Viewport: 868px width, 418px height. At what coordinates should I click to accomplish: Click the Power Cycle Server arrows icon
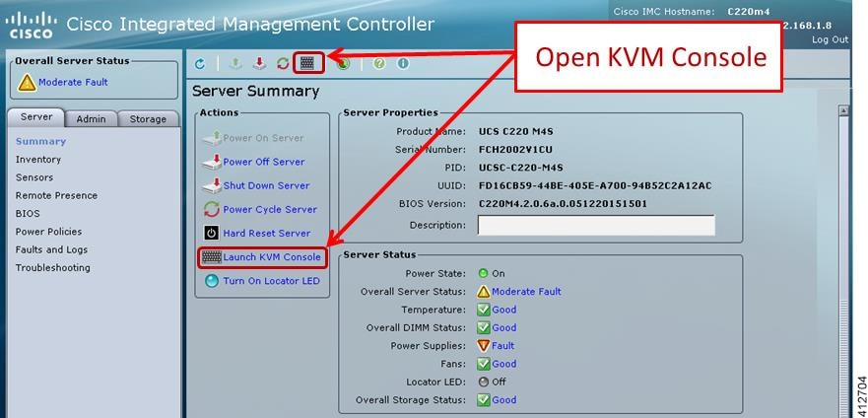coord(212,209)
